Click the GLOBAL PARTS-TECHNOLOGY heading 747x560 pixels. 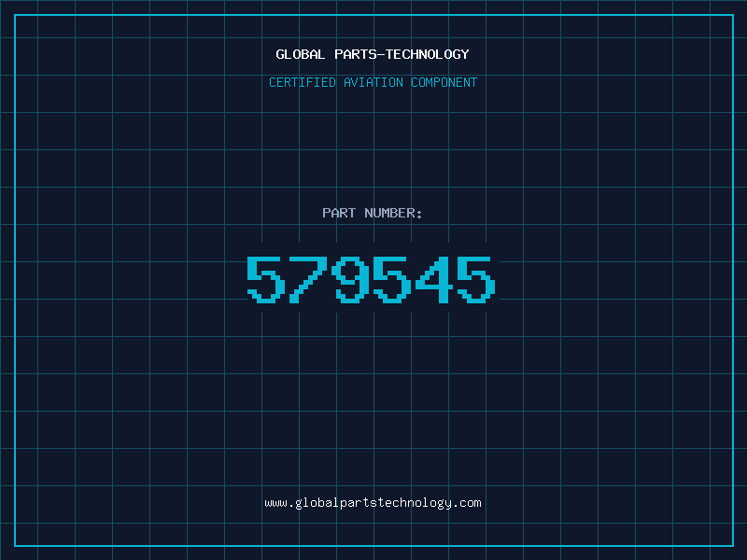373,54
